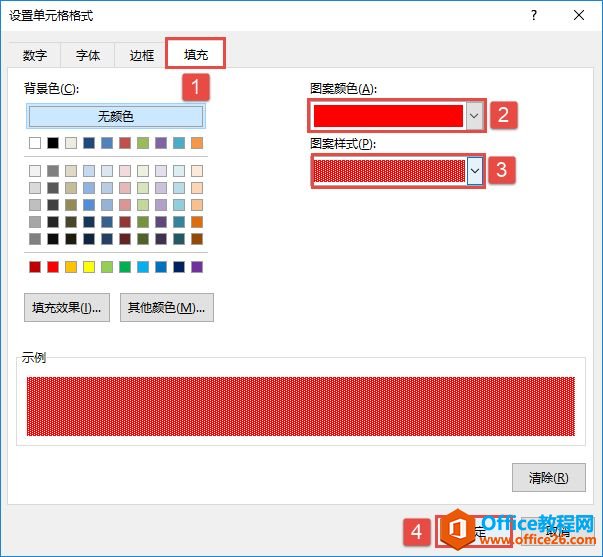Choose the aqua theme color swatch

pyautogui.click(x=179, y=143)
